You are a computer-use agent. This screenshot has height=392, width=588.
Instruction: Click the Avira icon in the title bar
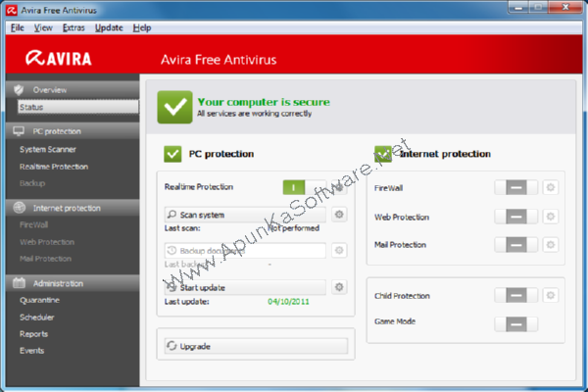[x=11, y=10]
